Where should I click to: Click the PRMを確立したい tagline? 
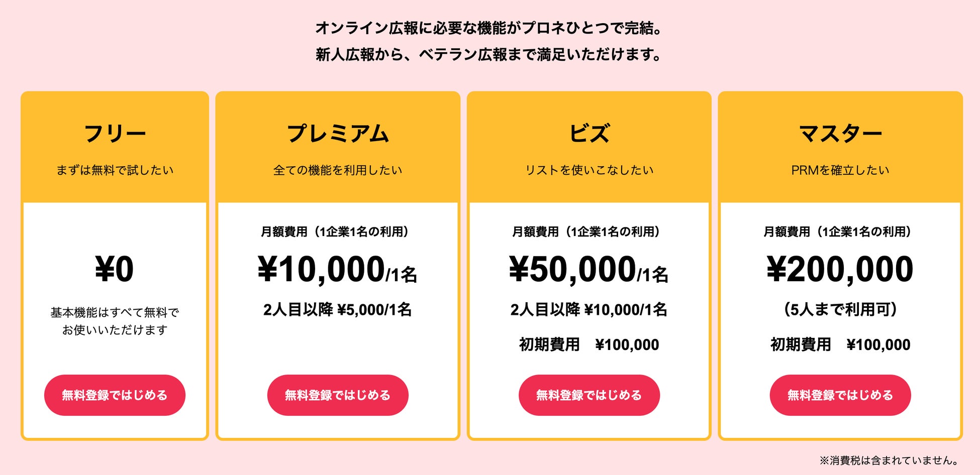tap(840, 170)
